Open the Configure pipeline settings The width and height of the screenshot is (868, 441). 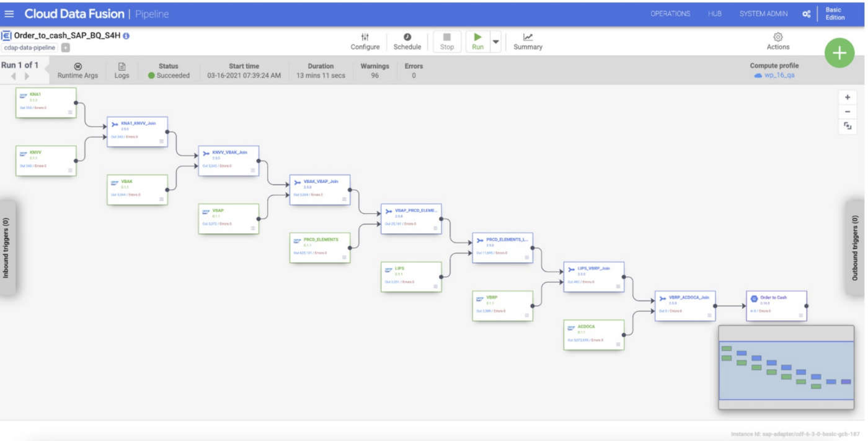coord(365,41)
